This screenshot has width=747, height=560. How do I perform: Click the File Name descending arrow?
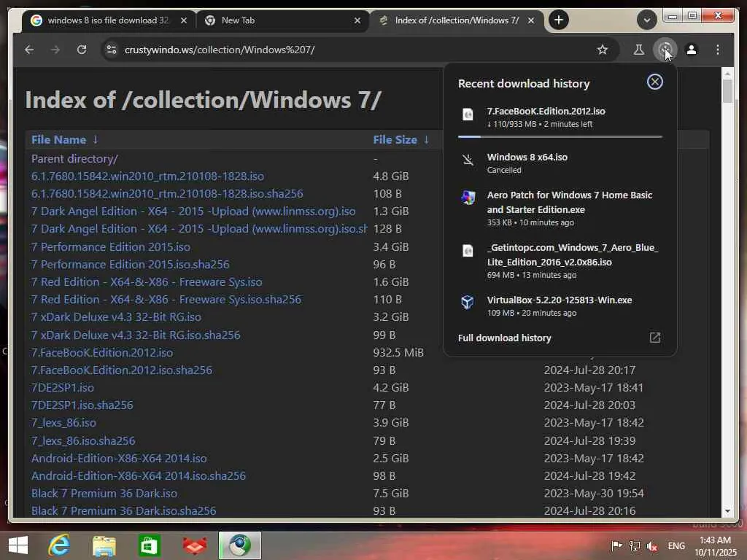[96, 139]
